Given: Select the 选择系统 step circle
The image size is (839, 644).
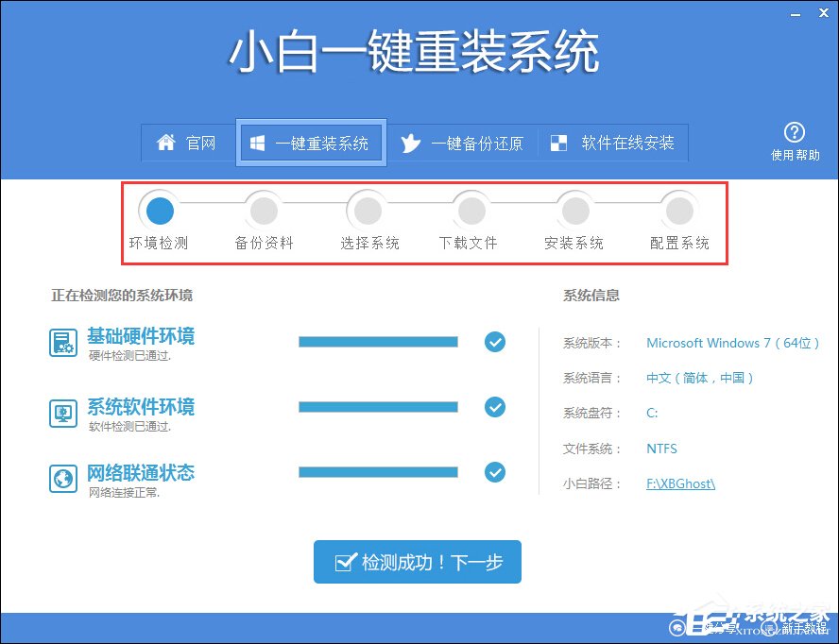Looking at the screenshot, I should [x=368, y=210].
